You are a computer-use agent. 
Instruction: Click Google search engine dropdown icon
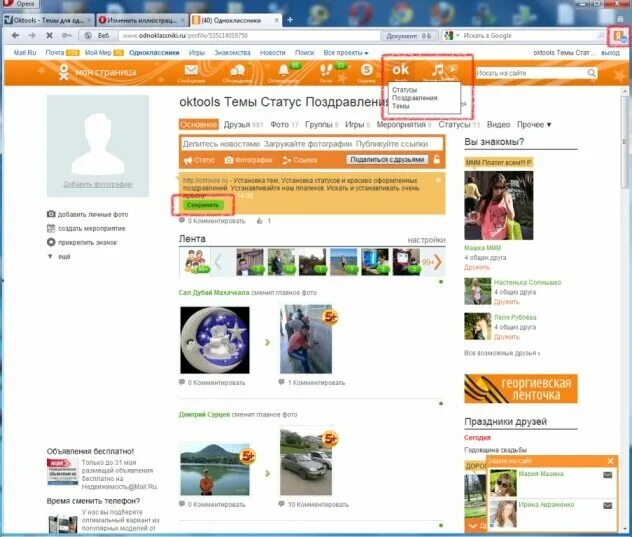pos(452,36)
